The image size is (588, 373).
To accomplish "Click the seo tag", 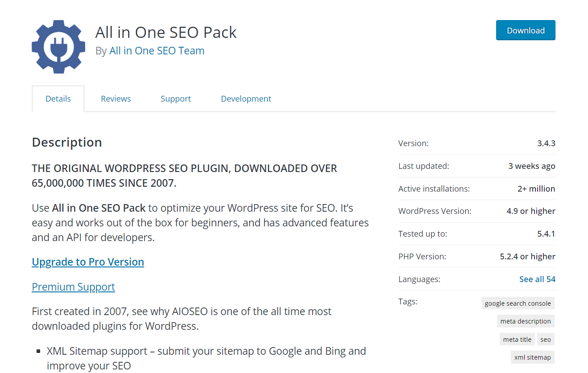I will click(546, 339).
